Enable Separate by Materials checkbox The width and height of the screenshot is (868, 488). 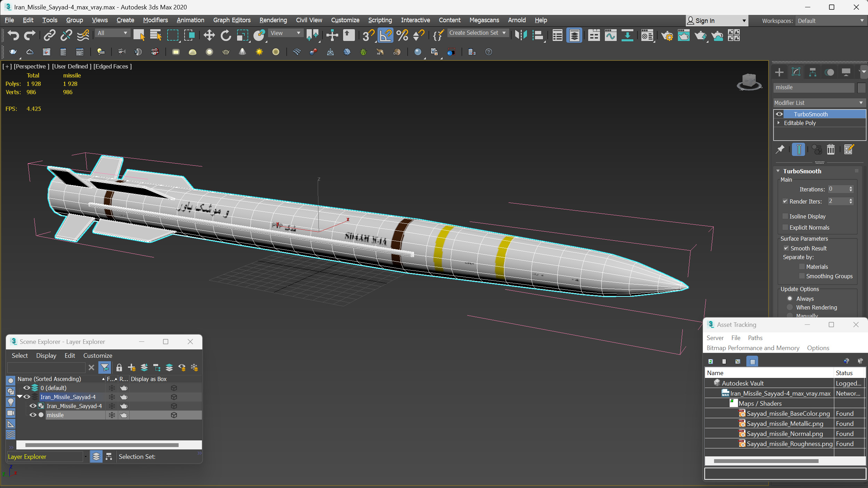[802, 267]
